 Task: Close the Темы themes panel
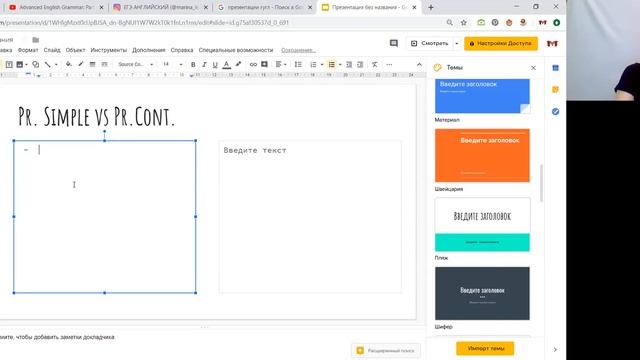click(533, 68)
